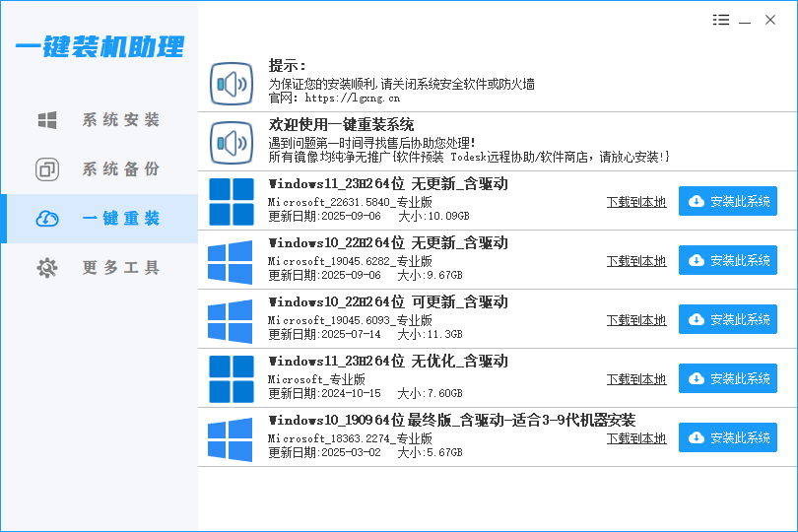Image resolution: width=798 pixels, height=532 pixels.
Task: Open the 系统安装 sidebar tab
Action: pyautogui.click(x=99, y=120)
